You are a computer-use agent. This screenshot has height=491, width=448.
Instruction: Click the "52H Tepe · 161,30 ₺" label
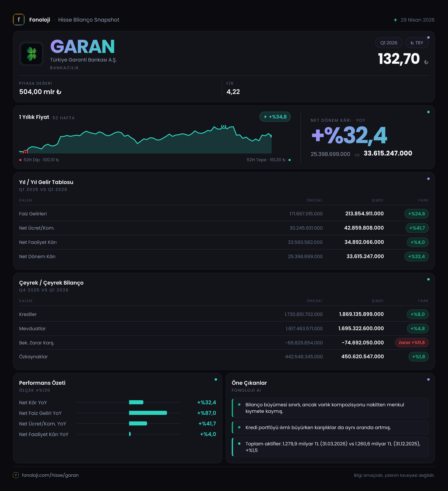[x=266, y=160]
